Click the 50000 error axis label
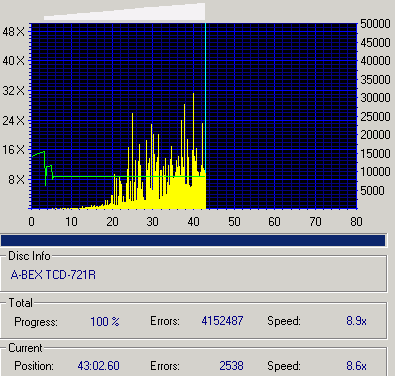Screen dimensions: 395x376 point(375,24)
